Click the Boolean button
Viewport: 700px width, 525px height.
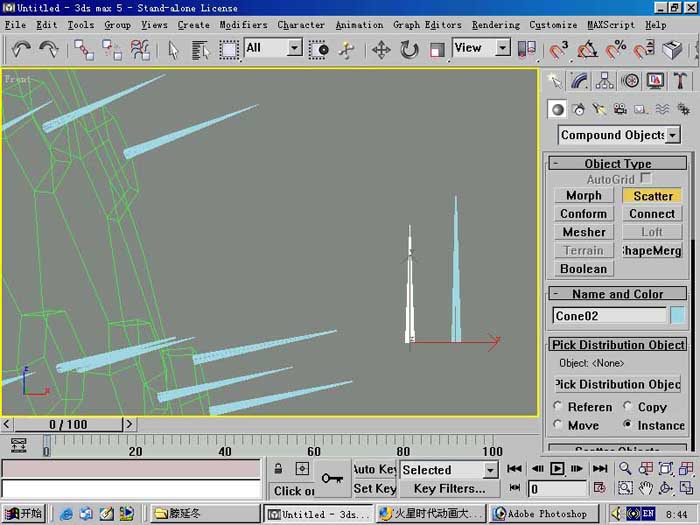[583, 269]
